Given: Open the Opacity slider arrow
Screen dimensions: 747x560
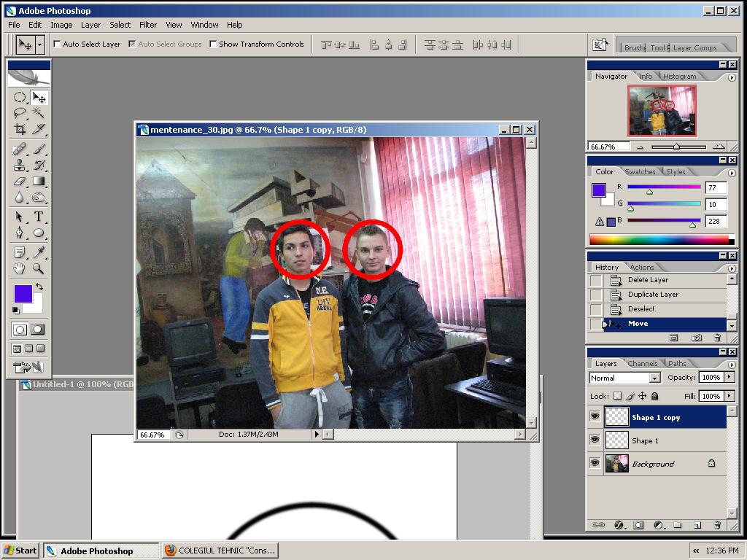Looking at the screenshot, I should tap(729, 377).
